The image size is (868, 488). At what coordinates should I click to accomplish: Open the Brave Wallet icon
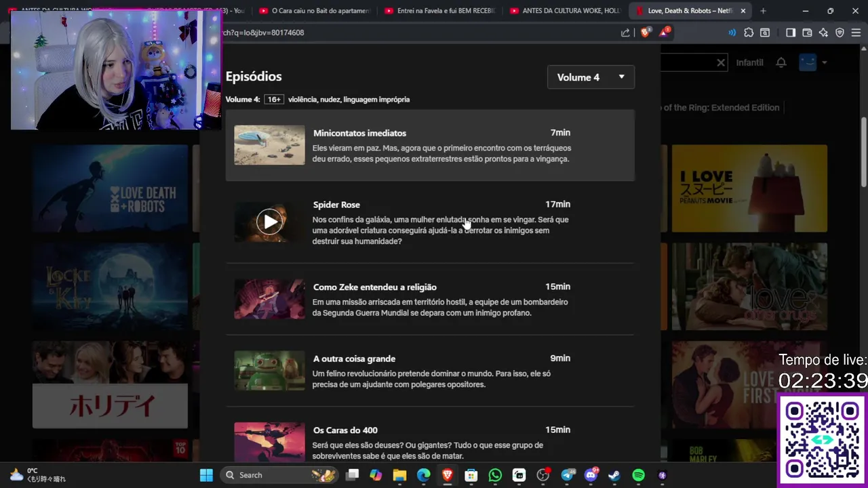[x=807, y=33]
